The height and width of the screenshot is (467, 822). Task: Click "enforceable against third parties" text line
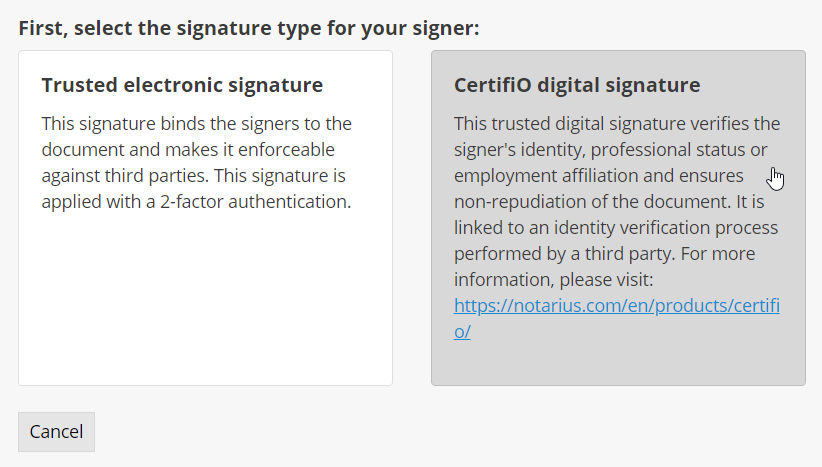[x=190, y=150]
